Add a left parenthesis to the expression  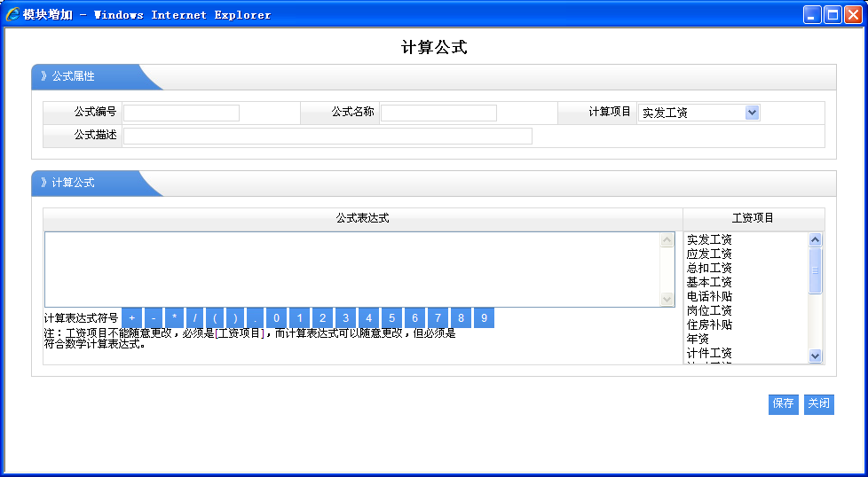pos(216,318)
